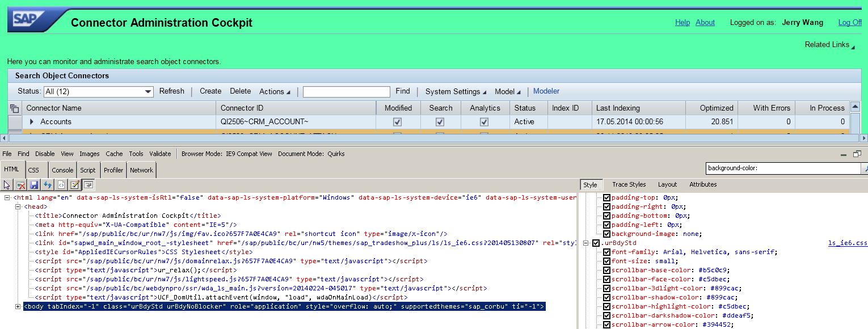
Task: Toggle the Search checkbox for Accounts
Action: pyautogui.click(x=440, y=121)
